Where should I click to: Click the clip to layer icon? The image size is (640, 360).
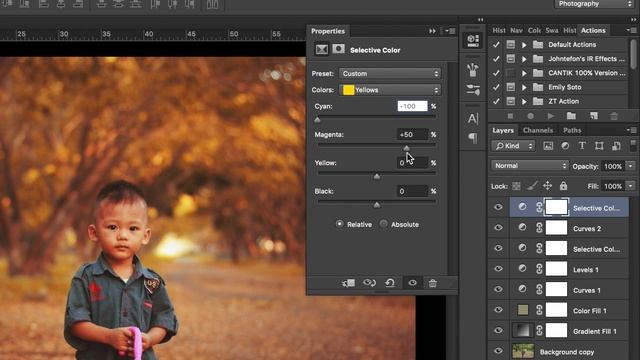(349, 283)
